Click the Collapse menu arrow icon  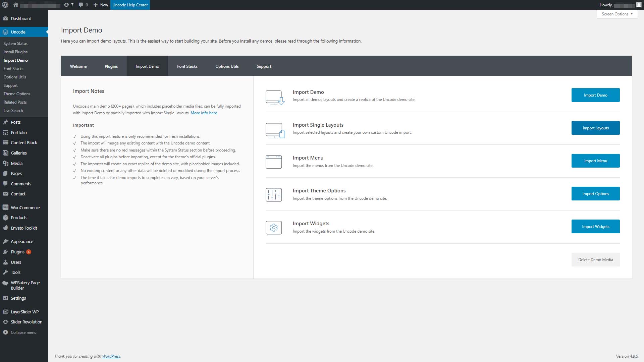click(x=5, y=332)
